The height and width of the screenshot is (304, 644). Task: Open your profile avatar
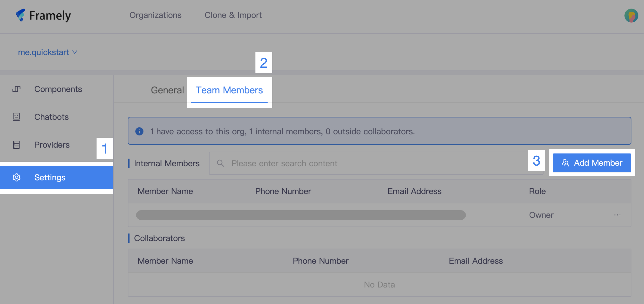click(x=631, y=16)
